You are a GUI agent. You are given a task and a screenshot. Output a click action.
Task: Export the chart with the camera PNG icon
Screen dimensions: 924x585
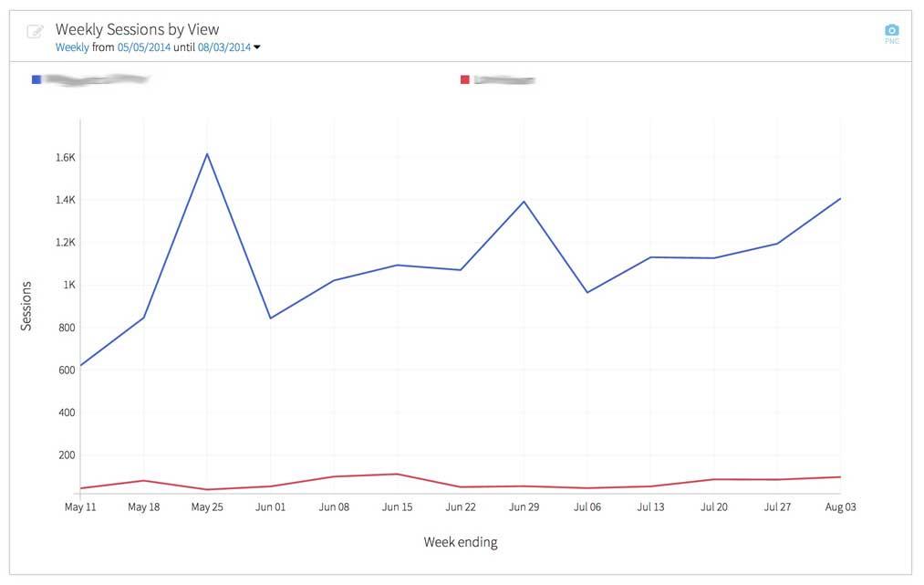892,32
